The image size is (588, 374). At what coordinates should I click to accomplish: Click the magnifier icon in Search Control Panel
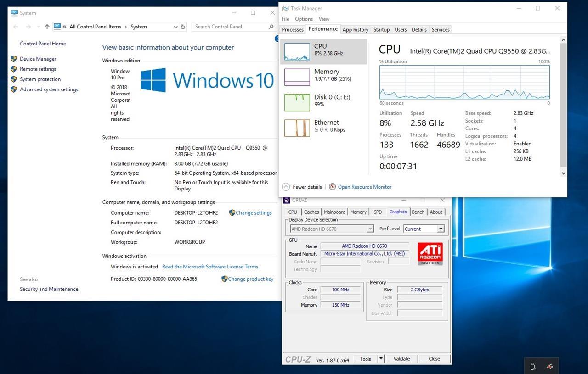pyautogui.click(x=271, y=27)
